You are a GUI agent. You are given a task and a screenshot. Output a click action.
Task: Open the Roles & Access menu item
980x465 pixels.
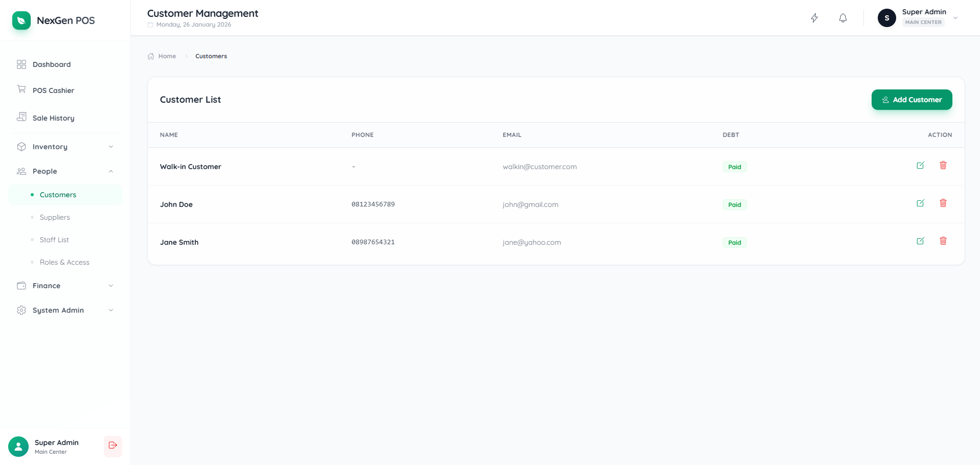(x=64, y=262)
